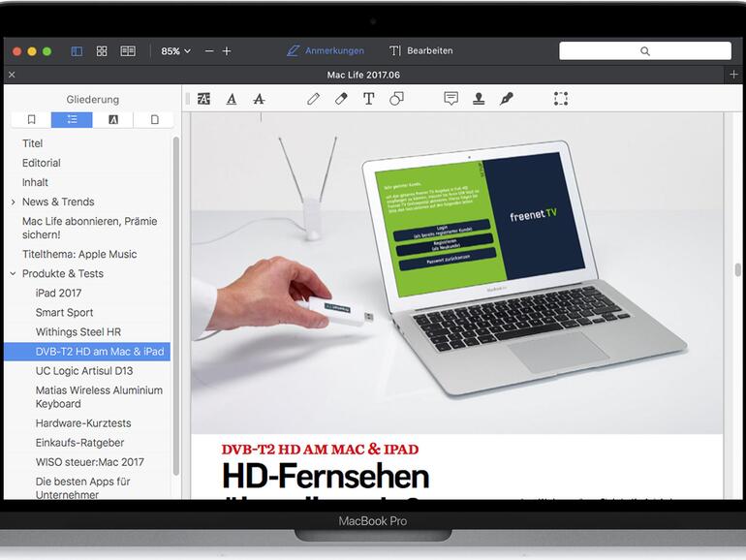
Task: Select the strikethrough text tool
Action: [259, 99]
